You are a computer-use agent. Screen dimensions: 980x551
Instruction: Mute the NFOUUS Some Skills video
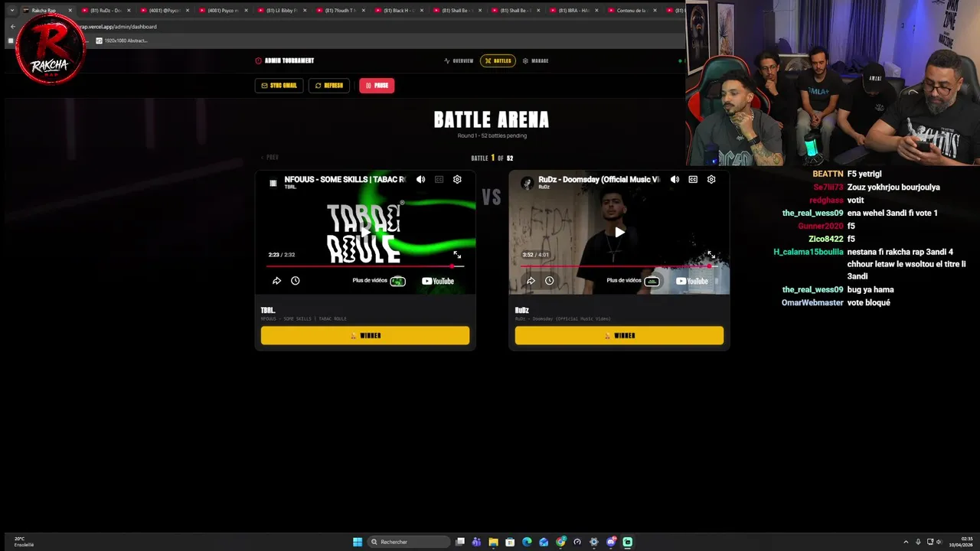click(x=420, y=179)
